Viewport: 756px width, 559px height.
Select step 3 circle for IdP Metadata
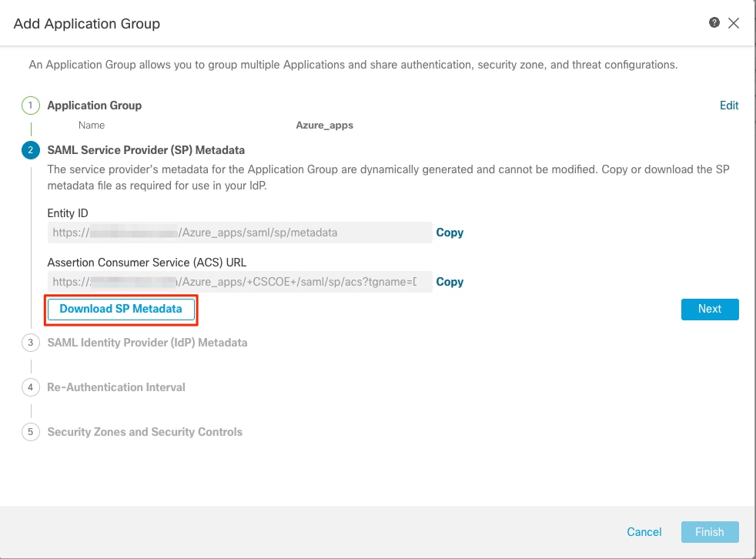pyautogui.click(x=30, y=343)
